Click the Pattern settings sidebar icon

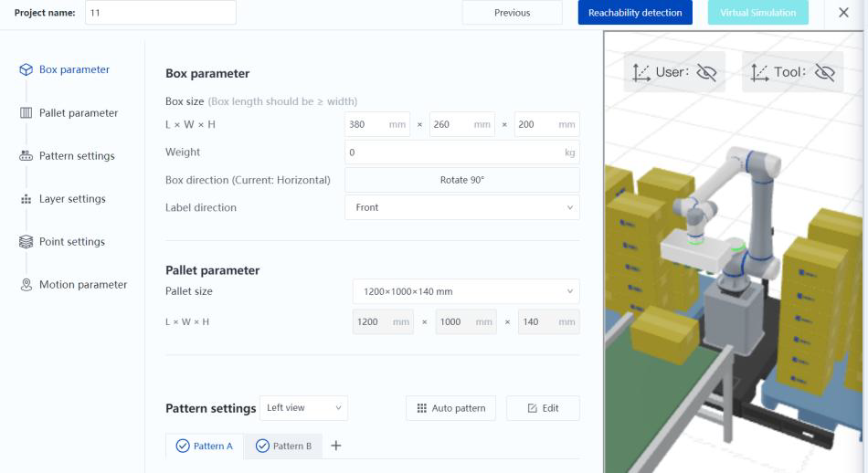pos(26,156)
